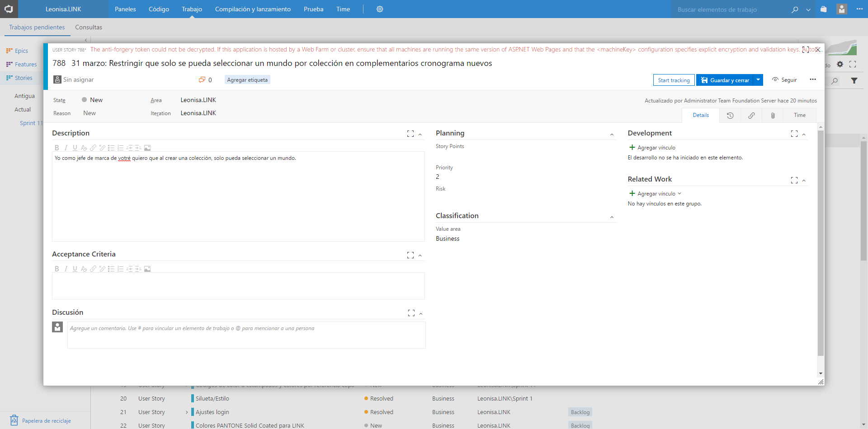Collapse the Related Work section
868x429 pixels.
(x=804, y=180)
